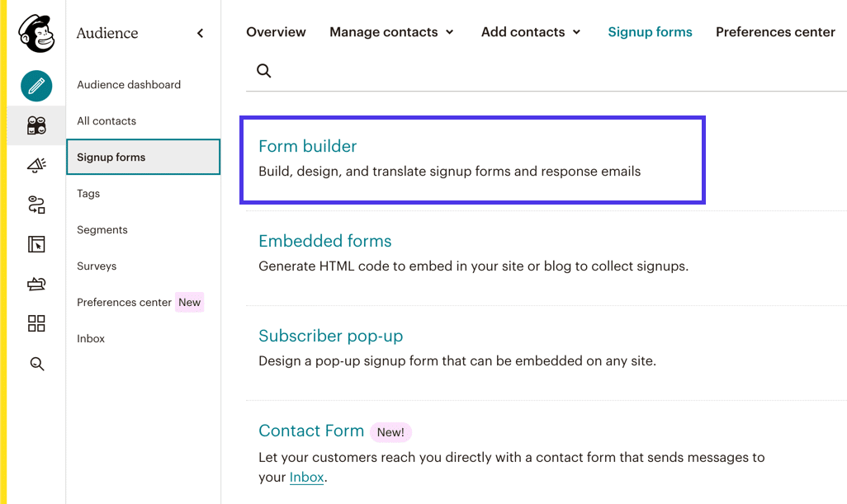
Task: Click the sidebar search magnifier icon
Action: (36, 363)
